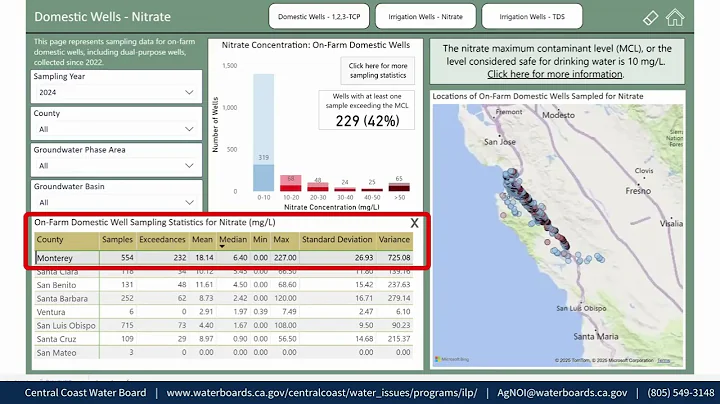Click the >50 concentration bar
720x404 pixels.
(x=399, y=187)
